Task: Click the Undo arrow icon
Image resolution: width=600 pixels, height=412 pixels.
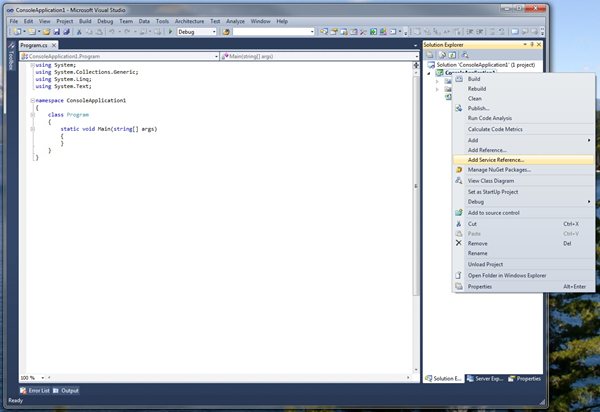Action: click(112, 32)
